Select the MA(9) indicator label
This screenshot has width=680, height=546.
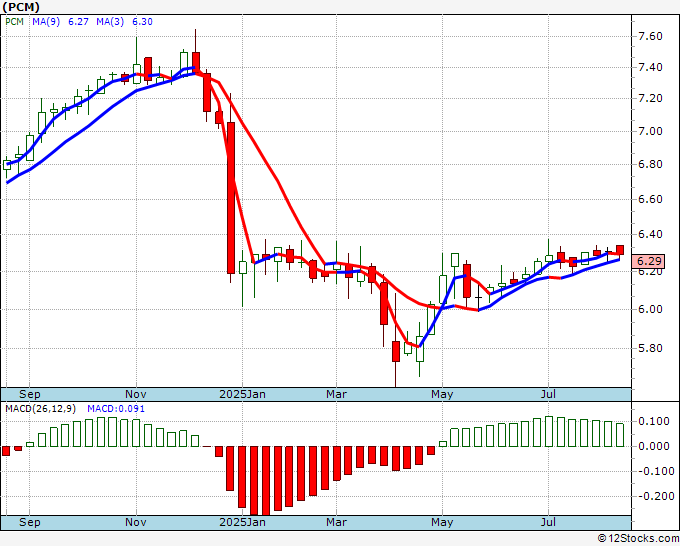46,22
